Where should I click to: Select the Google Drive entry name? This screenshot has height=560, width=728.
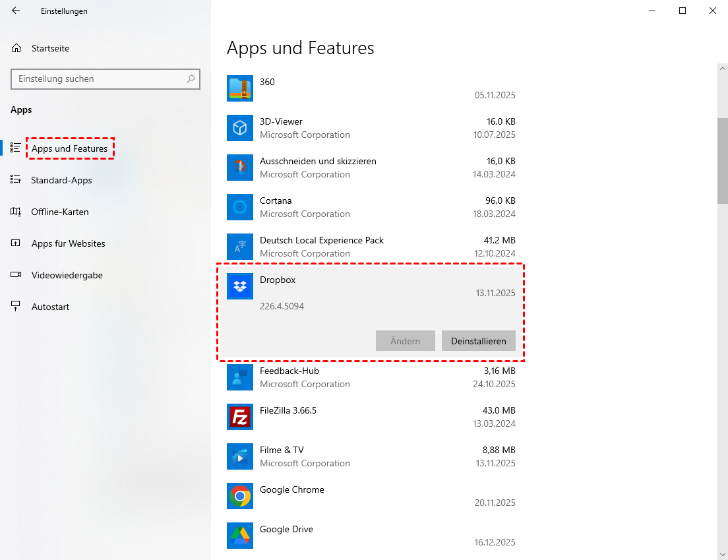coord(286,530)
